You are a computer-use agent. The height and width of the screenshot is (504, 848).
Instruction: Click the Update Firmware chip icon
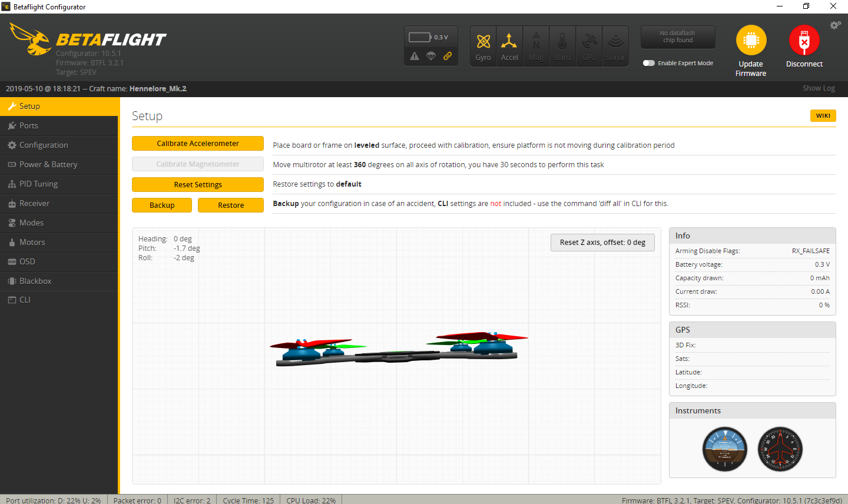coord(751,41)
